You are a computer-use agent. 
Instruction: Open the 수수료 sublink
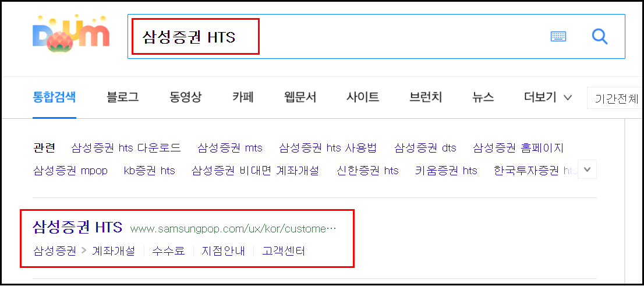tap(168, 250)
